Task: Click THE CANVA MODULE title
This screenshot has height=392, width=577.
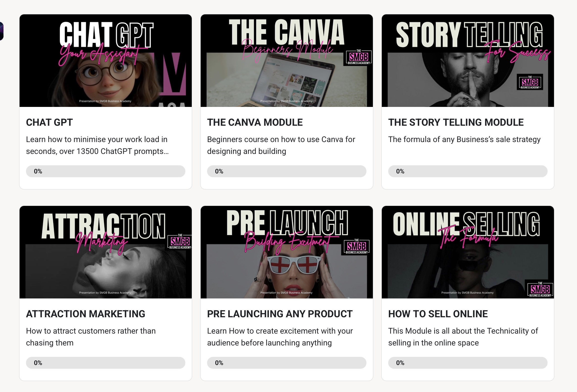Action: coord(255,122)
